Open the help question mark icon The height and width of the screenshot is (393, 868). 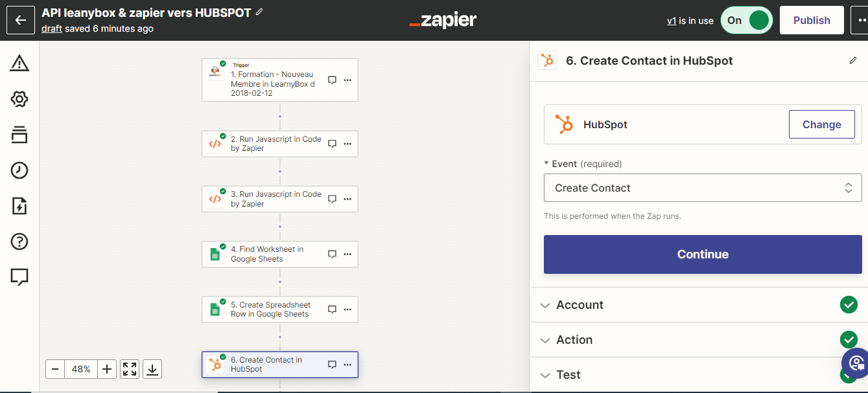19,241
